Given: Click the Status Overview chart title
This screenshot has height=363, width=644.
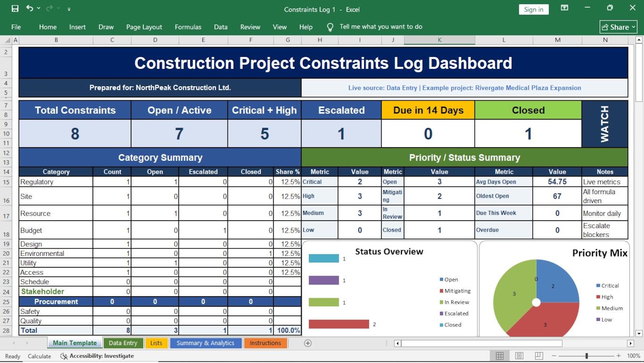Looking at the screenshot, I should pyautogui.click(x=389, y=251).
